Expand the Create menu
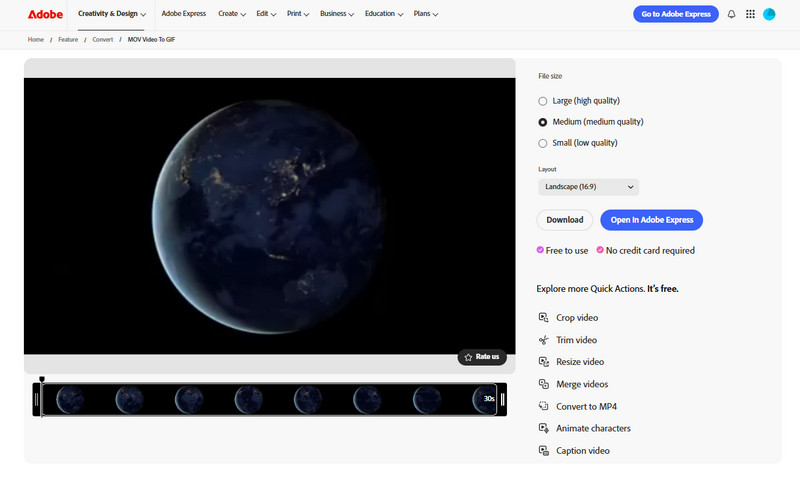The width and height of the screenshot is (800, 479). click(232, 14)
